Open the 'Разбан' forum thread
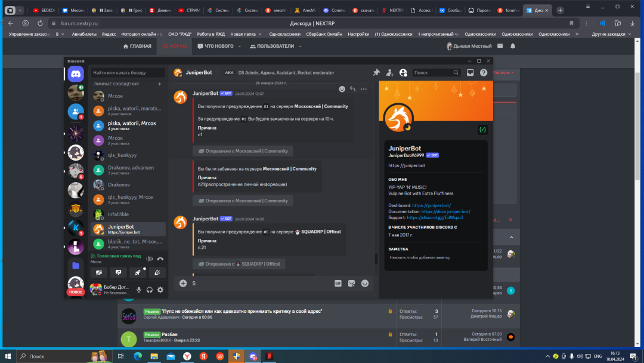This screenshot has height=363, width=644. pyautogui.click(x=169, y=334)
